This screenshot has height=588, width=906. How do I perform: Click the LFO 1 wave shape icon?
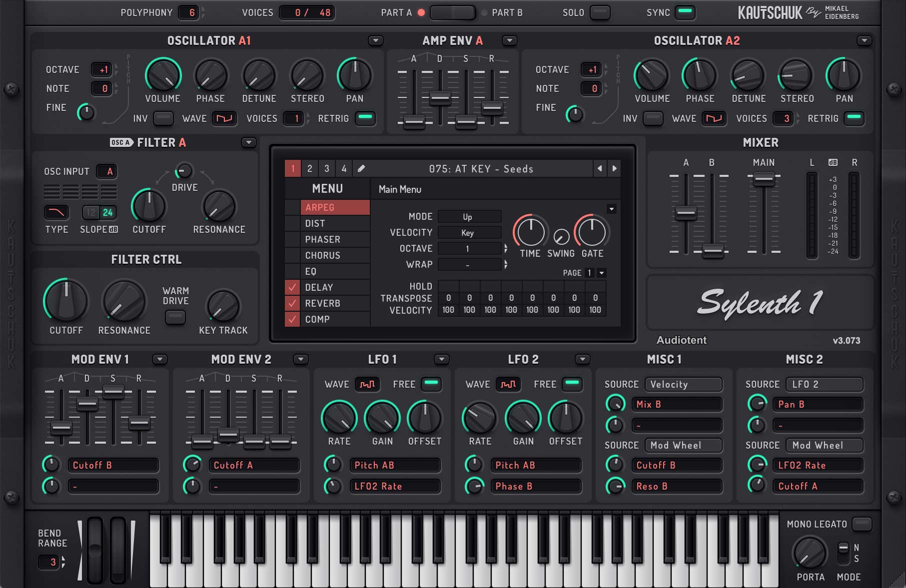click(367, 384)
